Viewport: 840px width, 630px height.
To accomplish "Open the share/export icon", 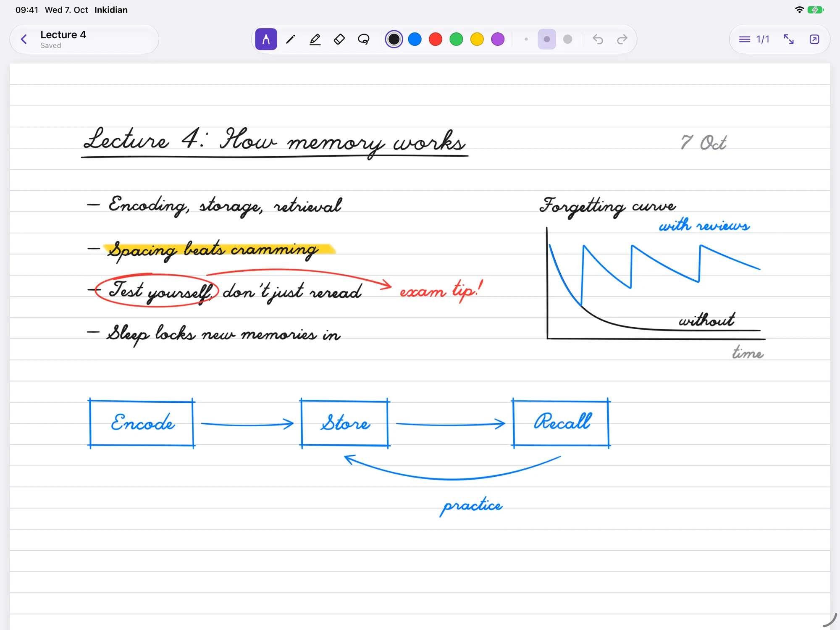I will (x=814, y=39).
